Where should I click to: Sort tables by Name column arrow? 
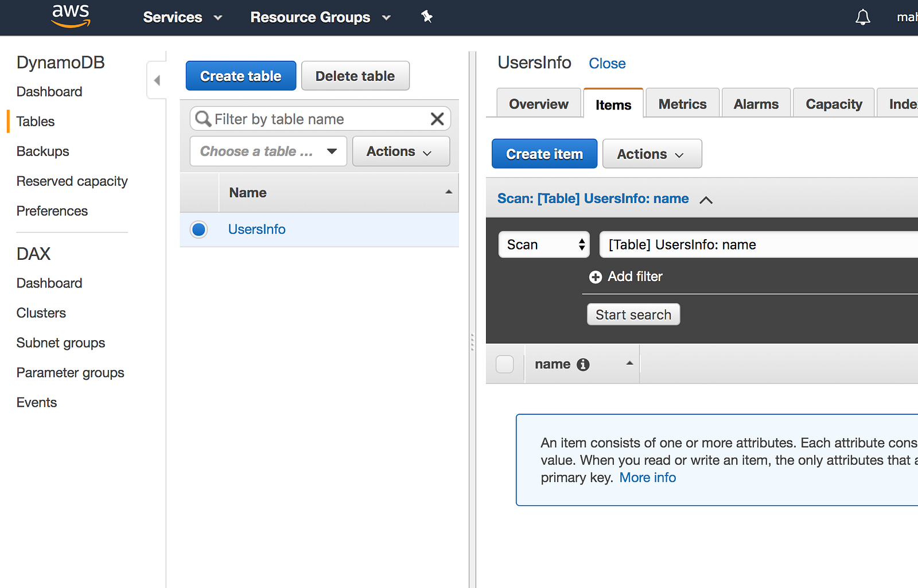[x=449, y=192]
